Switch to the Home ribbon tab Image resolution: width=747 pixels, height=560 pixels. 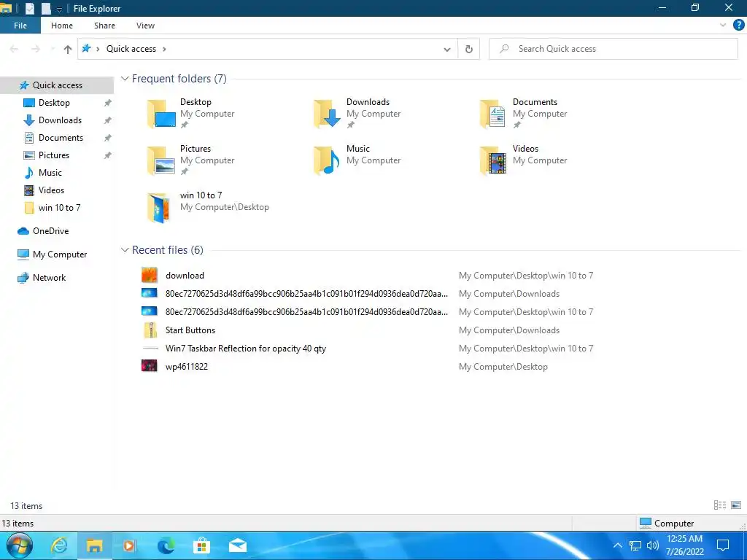click(62, 26)
